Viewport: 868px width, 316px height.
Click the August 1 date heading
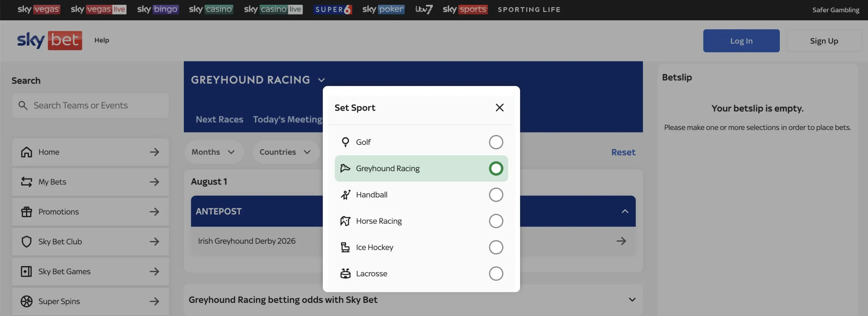pyautogui.click(x=209, y=182)
